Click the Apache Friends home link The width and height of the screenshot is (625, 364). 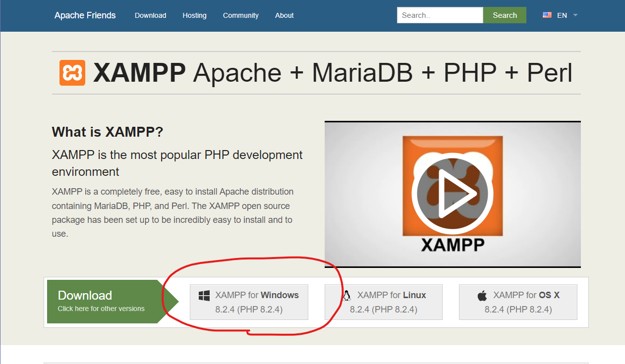pos(85,15)
